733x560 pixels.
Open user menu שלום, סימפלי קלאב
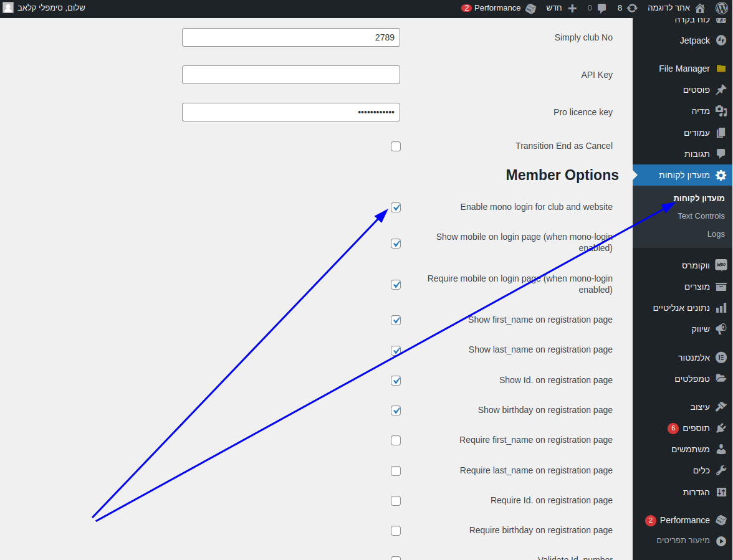pyautogui.click(x=44, y=8)
